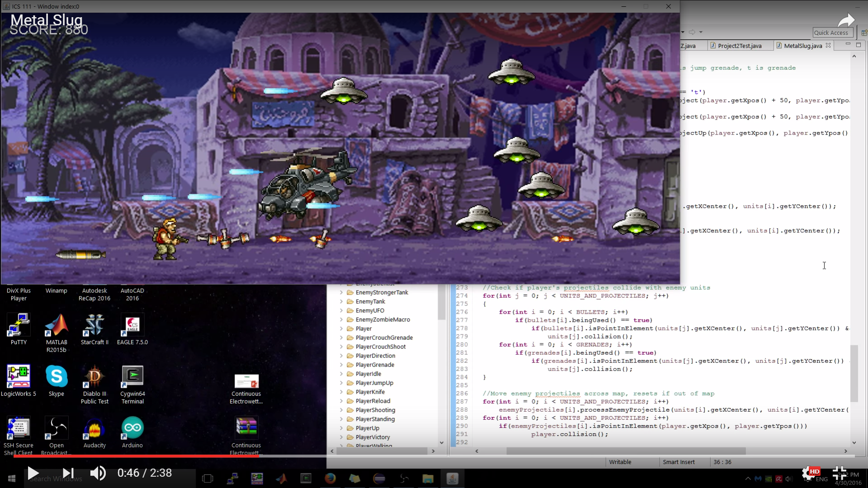The width and height of the screenshot is (868, 488).
Task: Skip to the next video using the Next button
Action: point(68,473)
